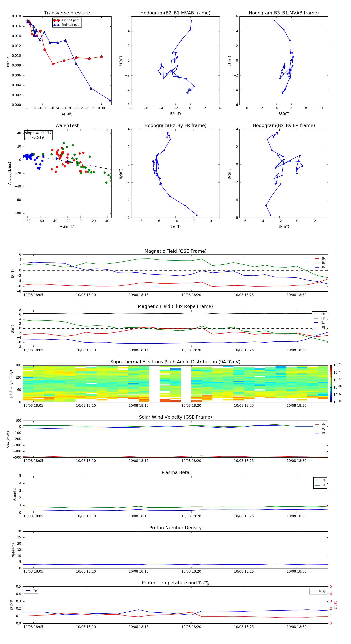The width and height of the screenshot is (351, 644).
Task: Click the 'B2(nT)' x-axis label
Action: (x=175, y=114)
